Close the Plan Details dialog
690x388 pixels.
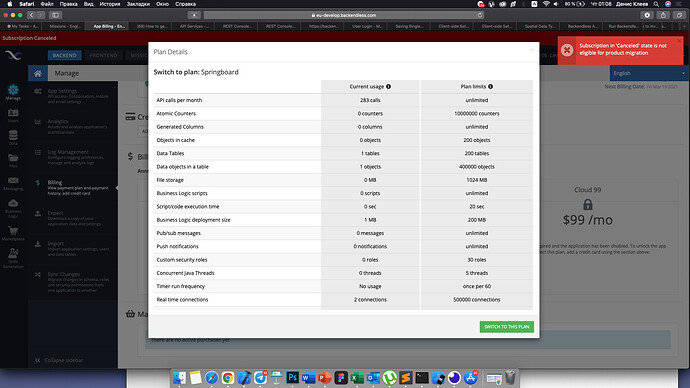[532, 50]
